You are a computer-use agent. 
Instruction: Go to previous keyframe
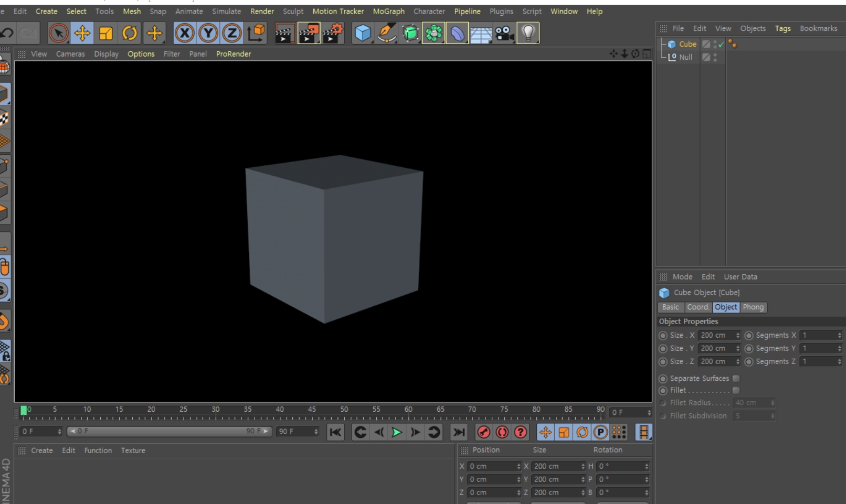click(360, 432)
